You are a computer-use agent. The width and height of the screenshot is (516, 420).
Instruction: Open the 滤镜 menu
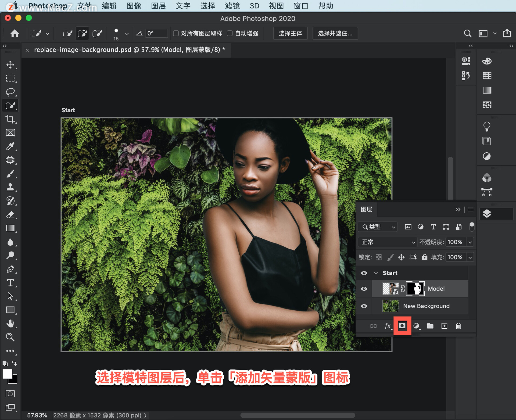pos(232,6)
